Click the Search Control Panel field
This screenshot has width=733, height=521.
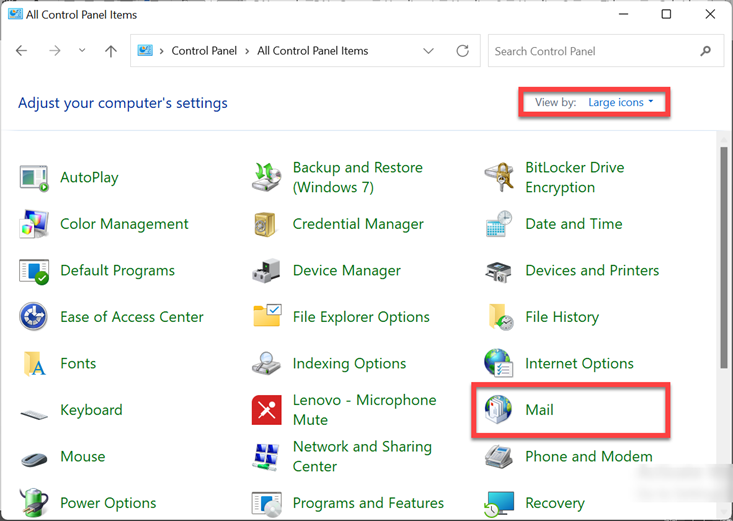[x=595, y=51]
